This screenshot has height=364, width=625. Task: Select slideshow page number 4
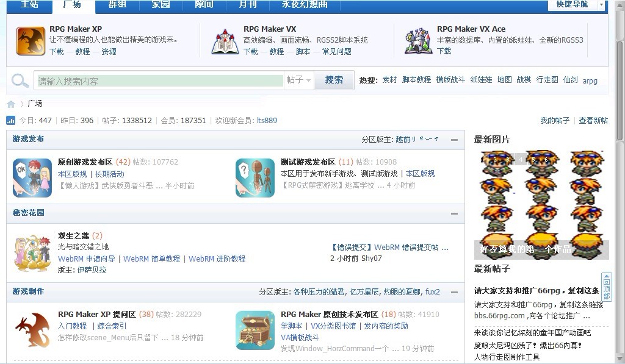[521, 159]
